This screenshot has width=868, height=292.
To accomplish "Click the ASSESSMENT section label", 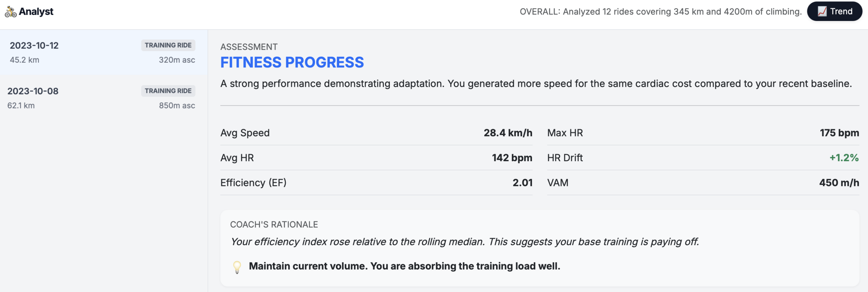I will (249, 46).
